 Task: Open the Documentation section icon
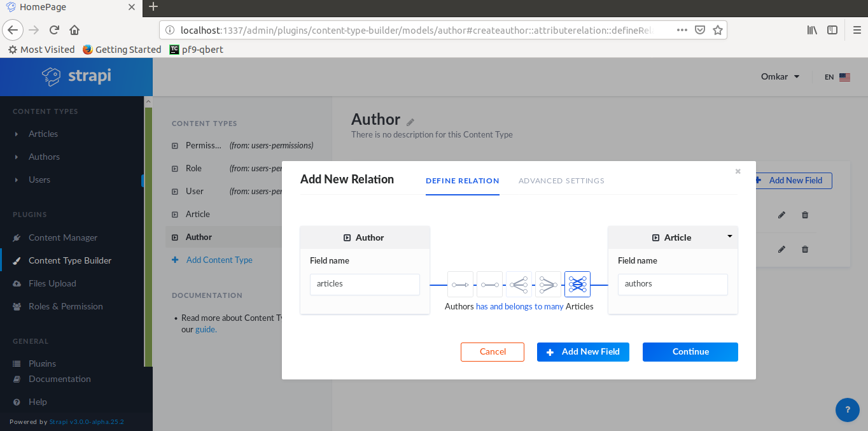click(17, 378)
